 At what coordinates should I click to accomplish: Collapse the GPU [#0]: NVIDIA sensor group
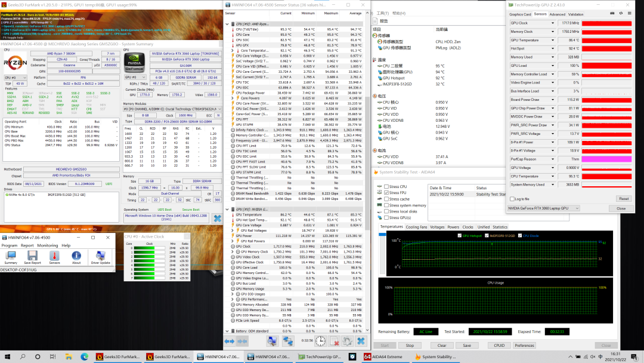pos(227,209)
